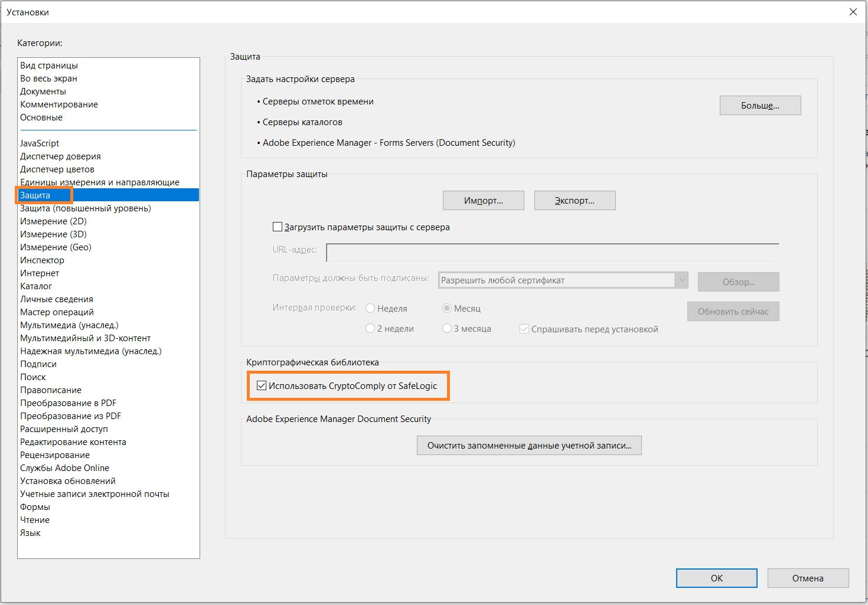The width and height of the screenshot is (868, 605).
Task: Open Службы Adobe Online category
Action: 109,468
